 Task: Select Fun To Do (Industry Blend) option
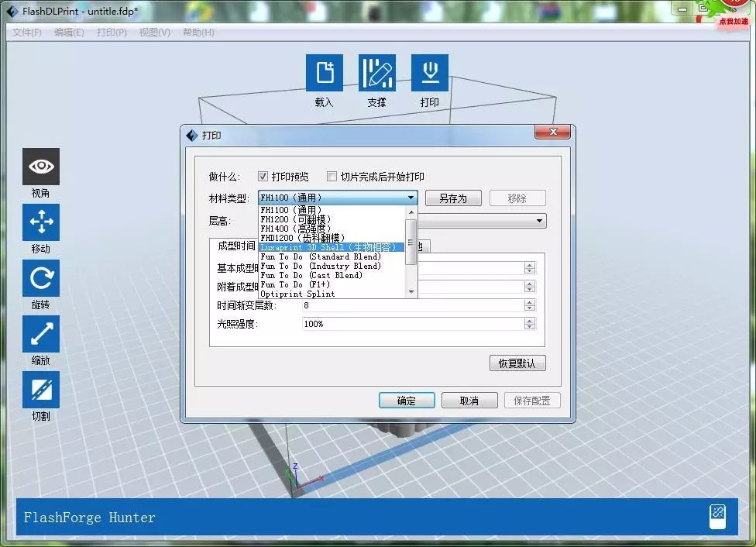(332, 266)
